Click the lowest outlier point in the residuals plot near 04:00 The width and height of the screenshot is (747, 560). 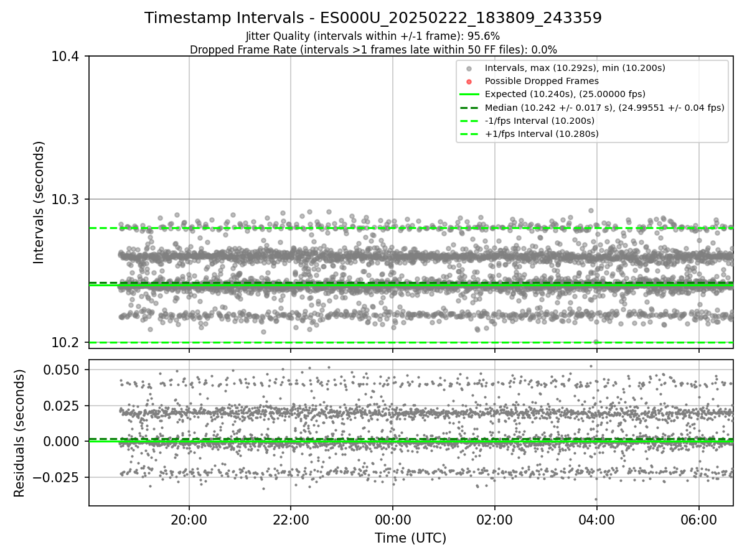click(596, 499)
